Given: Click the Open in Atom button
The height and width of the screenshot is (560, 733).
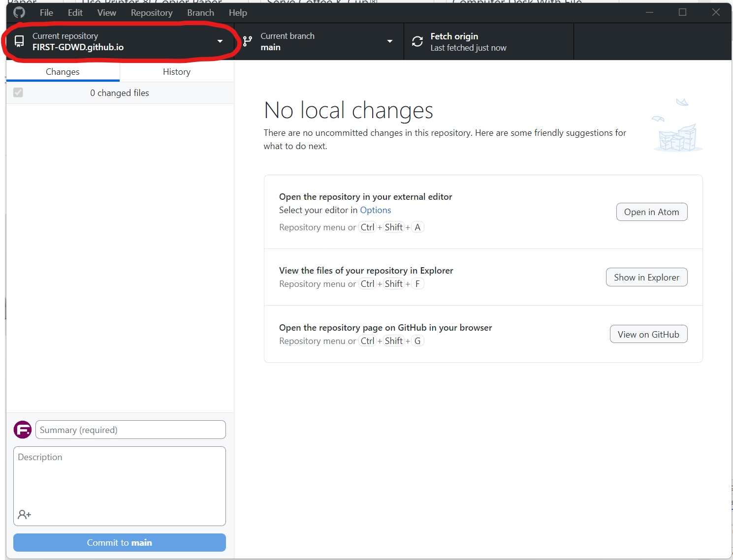Looking at the screenshot, I should [652, 212].
